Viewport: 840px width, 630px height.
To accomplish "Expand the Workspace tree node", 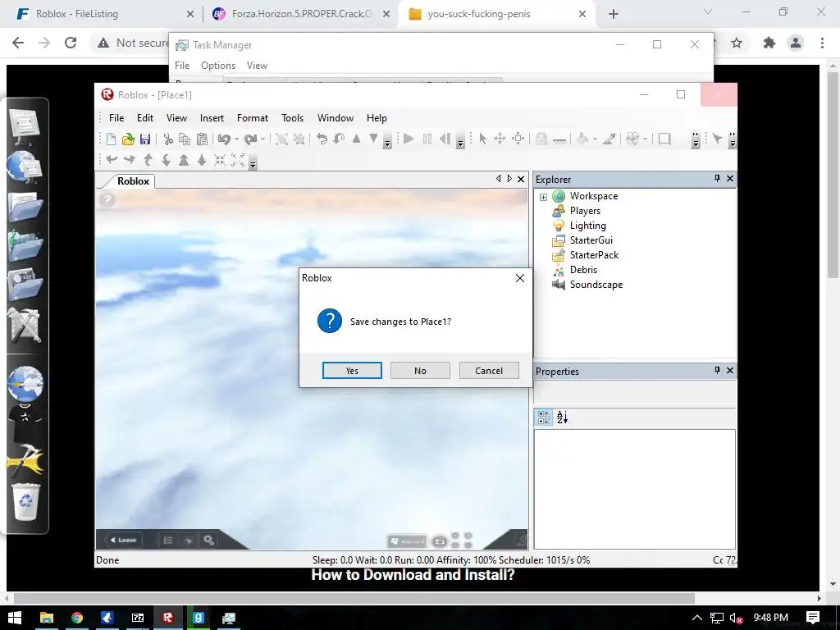I will [x=543, y=197].
